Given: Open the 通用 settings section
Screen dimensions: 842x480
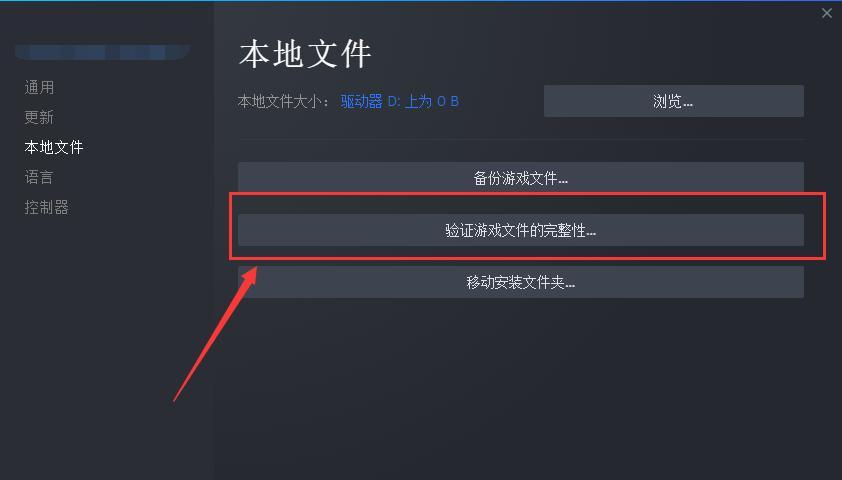Looking at the screenshot, I should tap(39, 87).
